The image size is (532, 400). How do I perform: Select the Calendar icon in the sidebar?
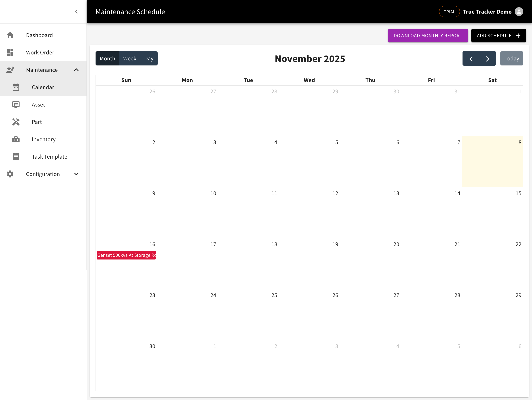(16, 87)
